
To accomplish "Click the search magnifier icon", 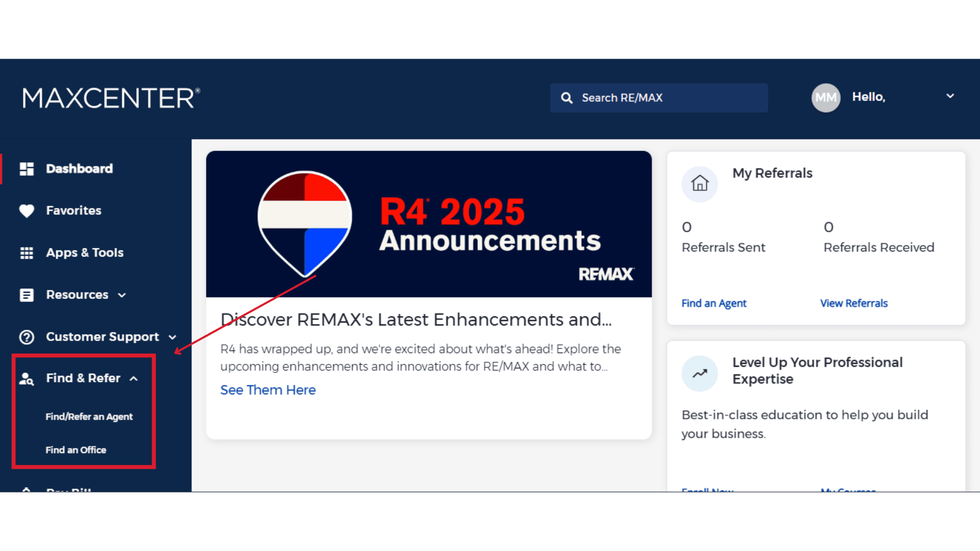I will pos(567,98).
